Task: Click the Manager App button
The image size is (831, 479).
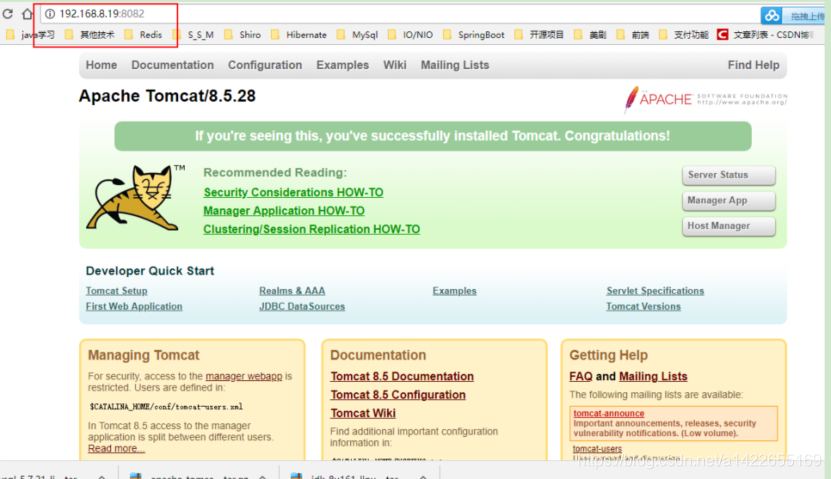Action: pos(729,200)
